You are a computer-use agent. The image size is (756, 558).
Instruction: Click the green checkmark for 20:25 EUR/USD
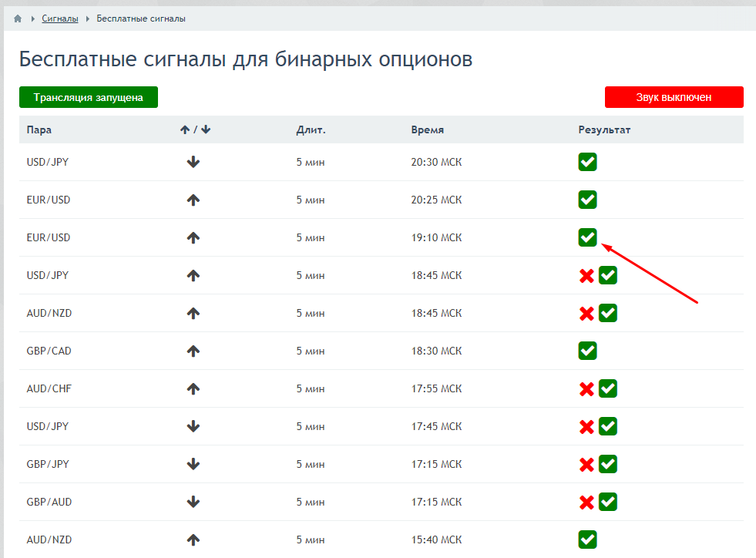587,200
